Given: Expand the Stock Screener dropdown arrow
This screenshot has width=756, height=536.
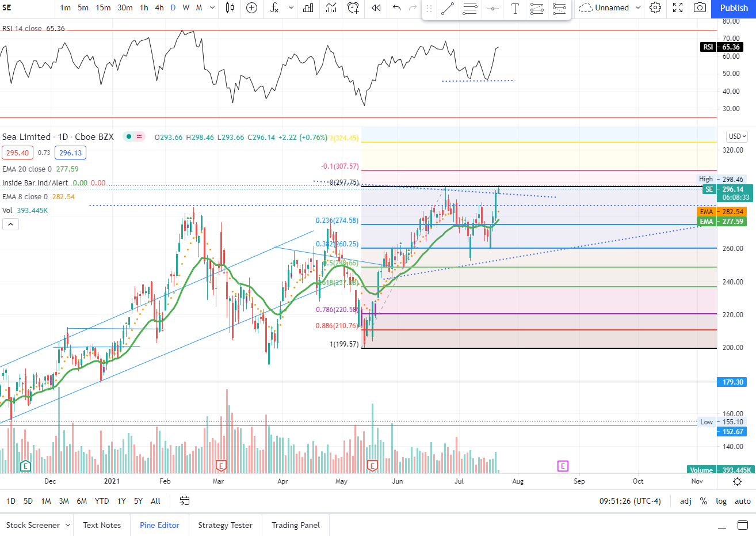Looking at the screenshot, I should click(x=68, y=525).
